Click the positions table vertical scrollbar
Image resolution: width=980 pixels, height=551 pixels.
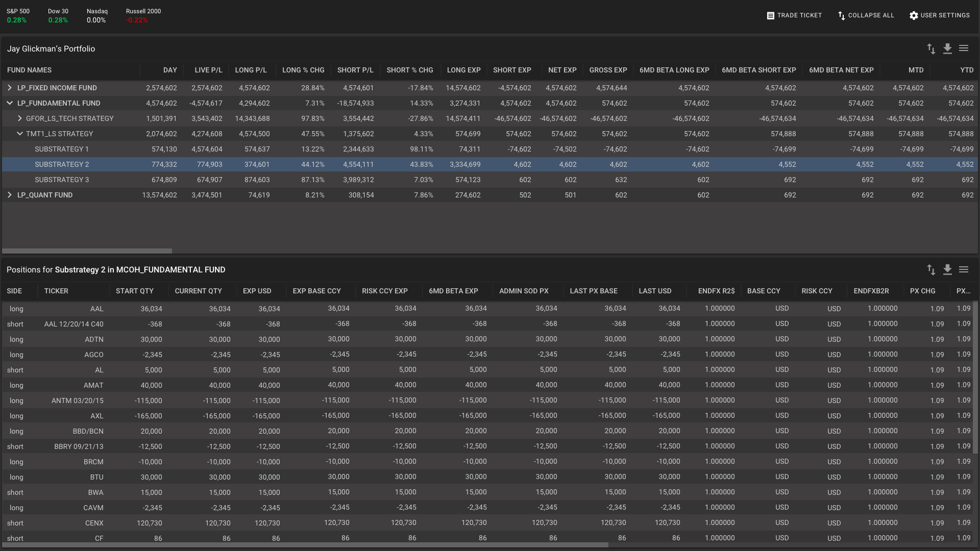975,378
